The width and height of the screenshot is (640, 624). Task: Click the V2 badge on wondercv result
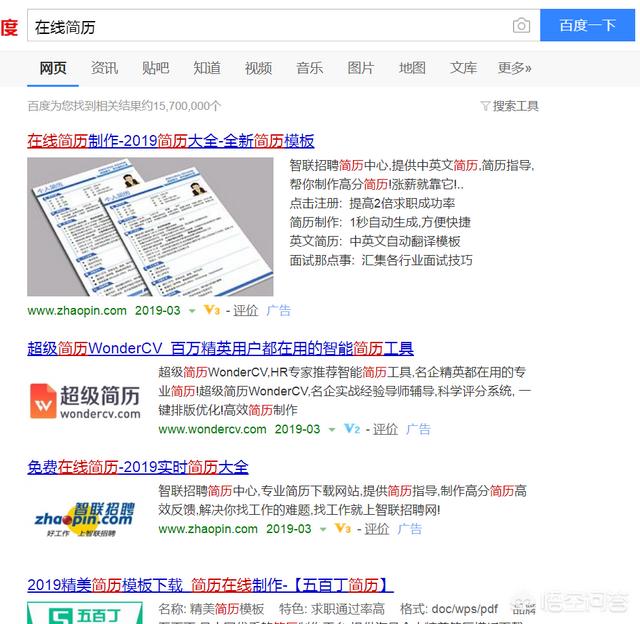click(x=352, y=429)
